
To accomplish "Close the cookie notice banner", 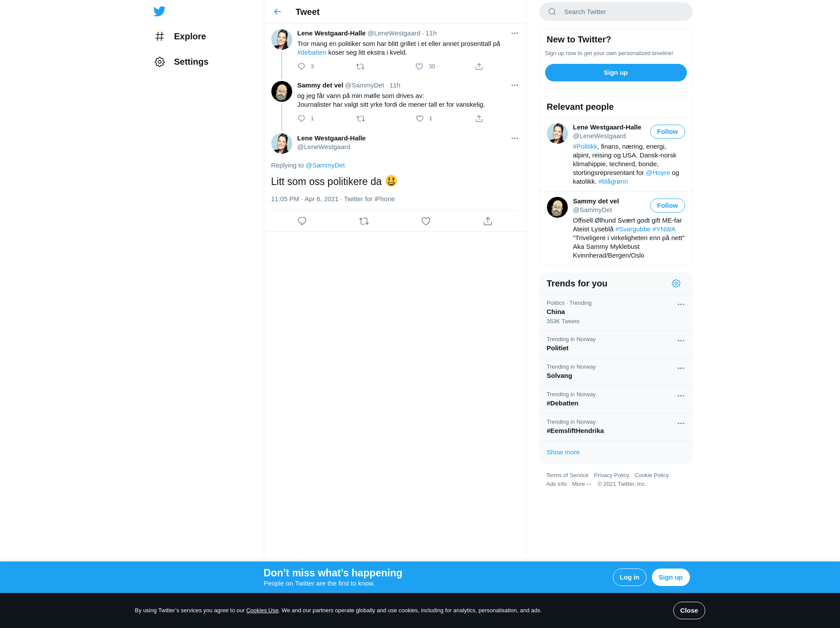I will [689, 611].
